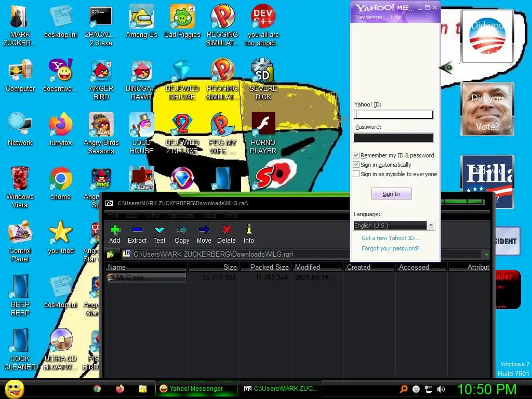Click the network tray icon

pos(429,389)
